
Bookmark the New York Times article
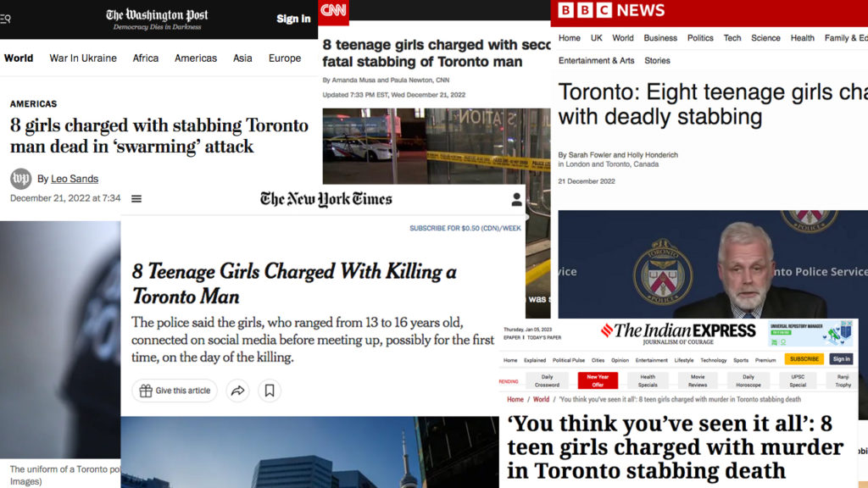click(270, 391)
